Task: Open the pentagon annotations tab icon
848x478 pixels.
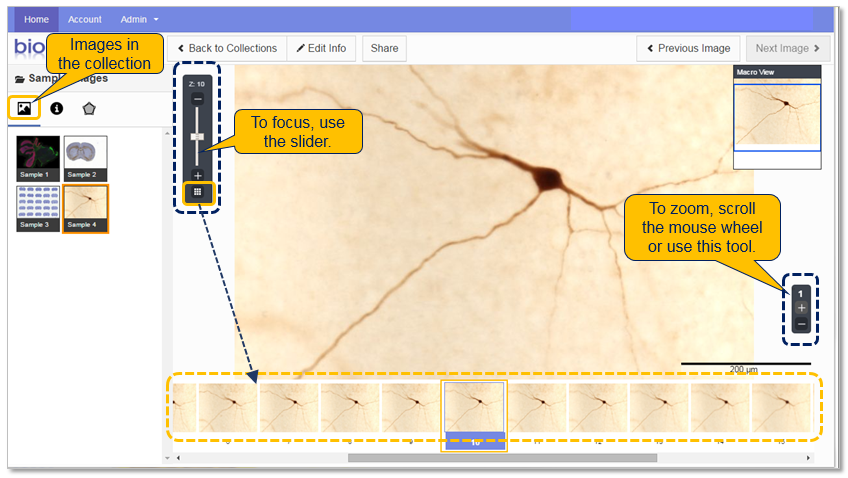Action: tap(89, 108)
